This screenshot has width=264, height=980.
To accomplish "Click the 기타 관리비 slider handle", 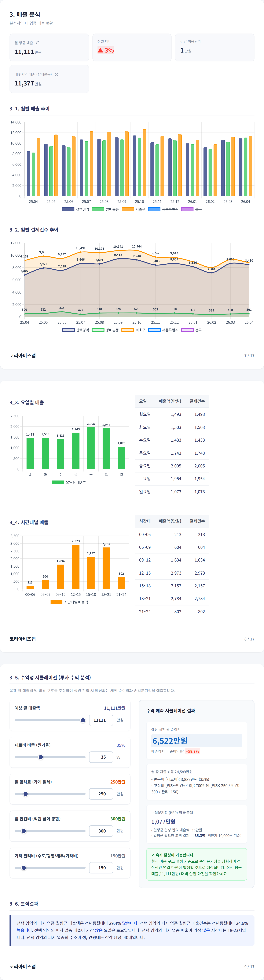I will [x=24, y=868].
